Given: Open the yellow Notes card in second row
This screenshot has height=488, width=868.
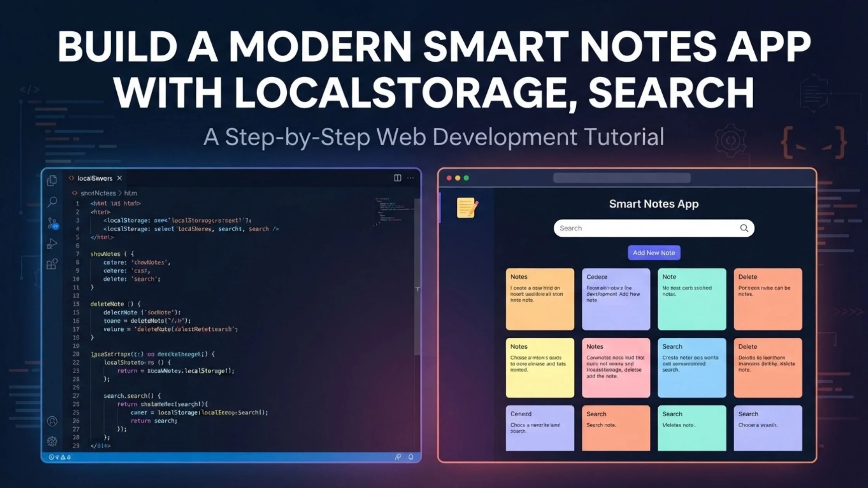Looking at the screenshot, I should click(x=540, y=368).
